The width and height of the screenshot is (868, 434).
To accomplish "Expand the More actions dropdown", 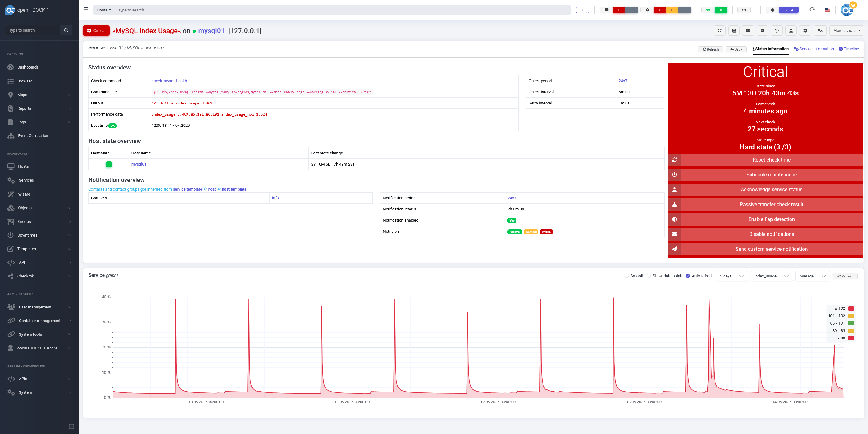I will point(846,31).
